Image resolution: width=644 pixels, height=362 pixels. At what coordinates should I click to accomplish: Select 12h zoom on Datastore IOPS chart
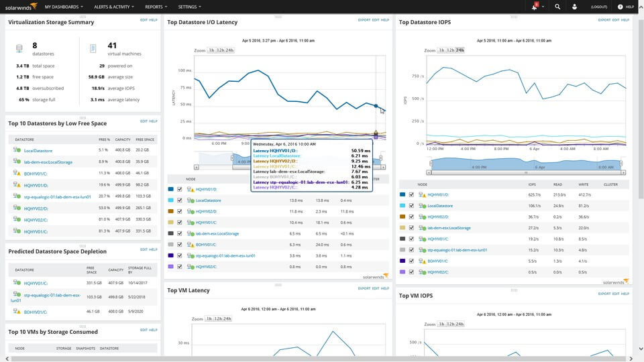[451, 50]
